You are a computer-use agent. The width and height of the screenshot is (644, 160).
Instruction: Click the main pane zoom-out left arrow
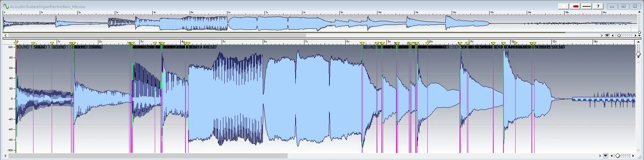[612, 156]
